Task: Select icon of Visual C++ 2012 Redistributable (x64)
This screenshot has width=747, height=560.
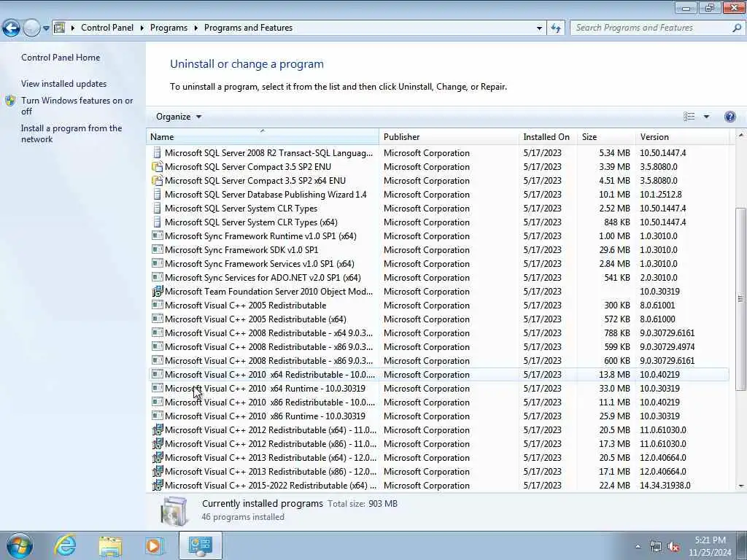Action: (158, 430)
